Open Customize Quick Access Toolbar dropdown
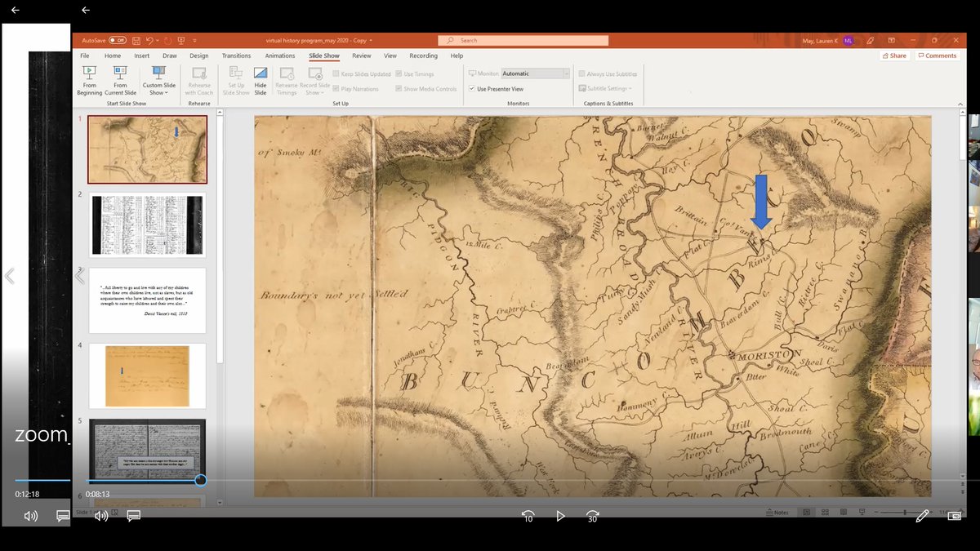The width and height of the screenshot is (980, 551). pos(193,40)
